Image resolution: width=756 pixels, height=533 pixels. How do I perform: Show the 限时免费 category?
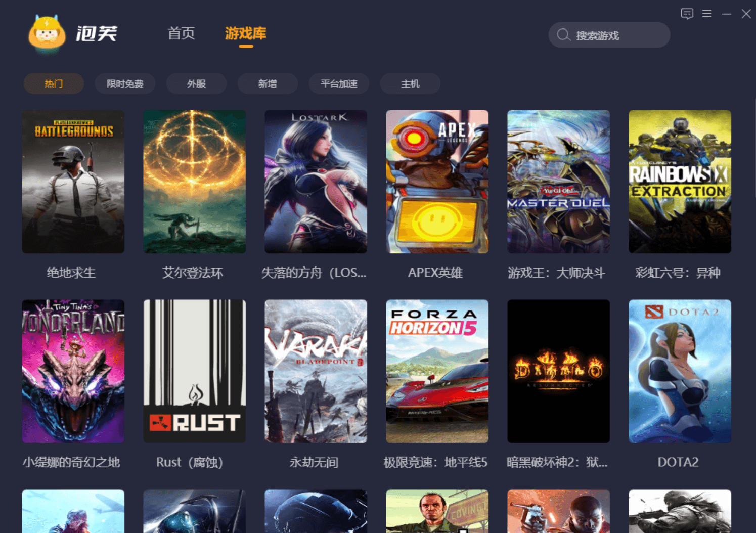(125, 83)
